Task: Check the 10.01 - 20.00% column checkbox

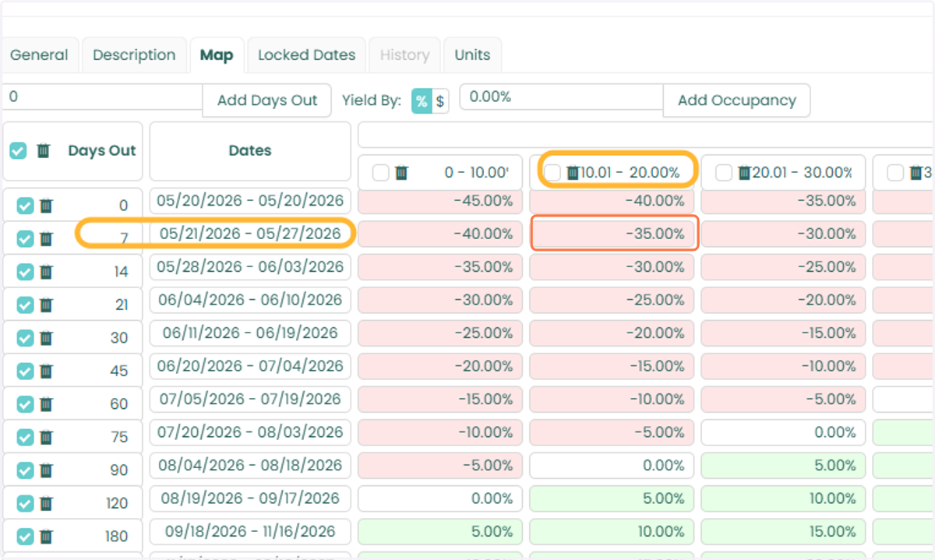Action: point(552,173)
